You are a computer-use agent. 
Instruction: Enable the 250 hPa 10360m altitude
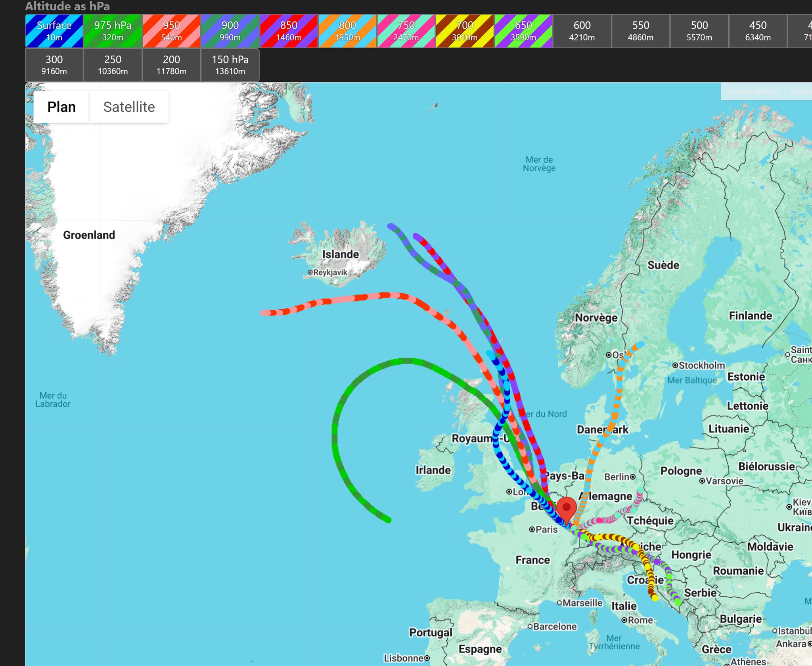pos(113,65)
